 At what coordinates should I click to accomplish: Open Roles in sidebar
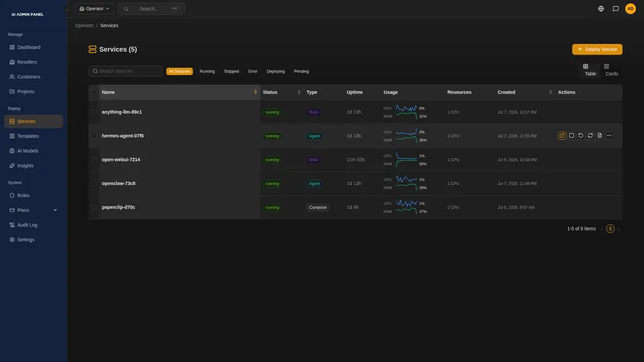[34, 195]
